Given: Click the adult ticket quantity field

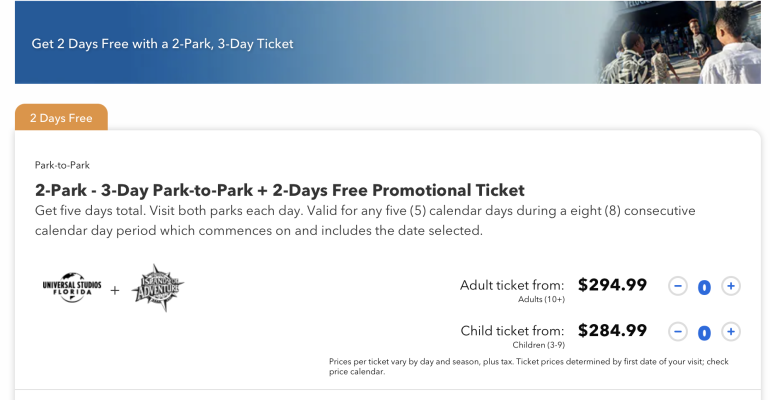Looking at the screenshot, I should point(704,287).
